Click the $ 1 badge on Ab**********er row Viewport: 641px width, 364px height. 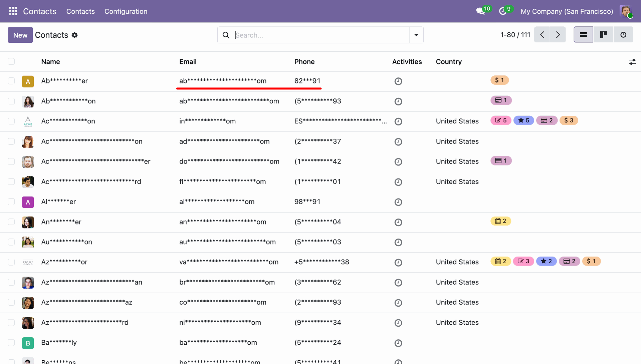point(499,80)
